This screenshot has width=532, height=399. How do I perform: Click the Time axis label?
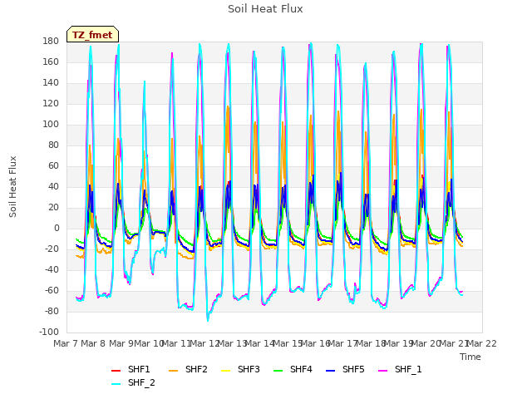[x=470, y=357]
